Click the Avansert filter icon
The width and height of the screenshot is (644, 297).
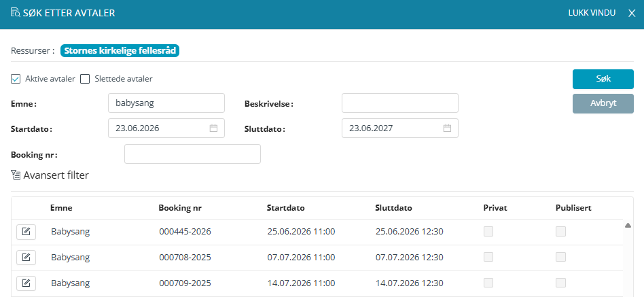pos(16,175)
